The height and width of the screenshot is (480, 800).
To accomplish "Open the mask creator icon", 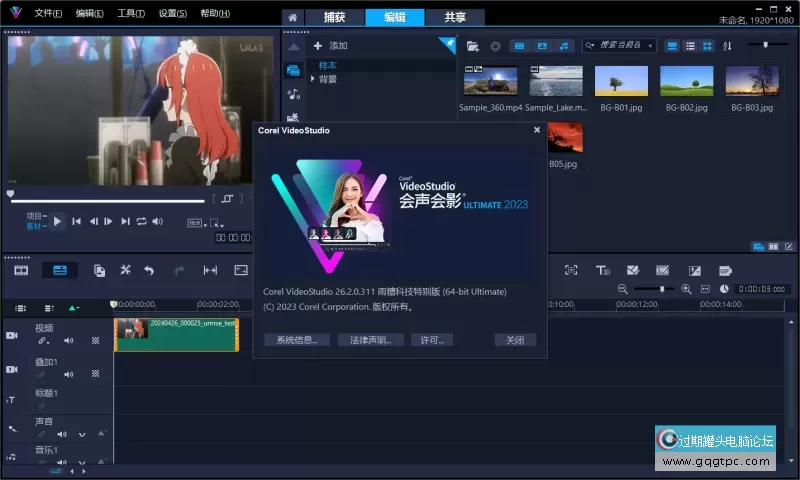I will [633, 270].
